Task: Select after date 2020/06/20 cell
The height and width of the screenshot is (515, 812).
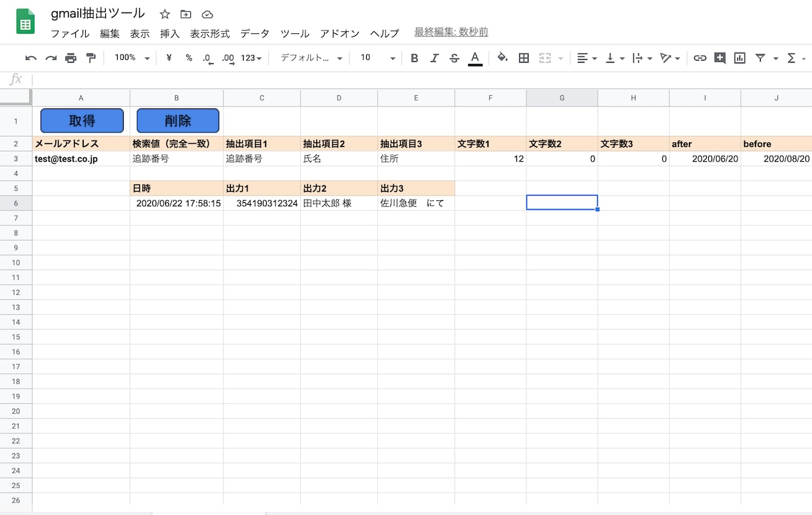Action: (x=705, y=159)
